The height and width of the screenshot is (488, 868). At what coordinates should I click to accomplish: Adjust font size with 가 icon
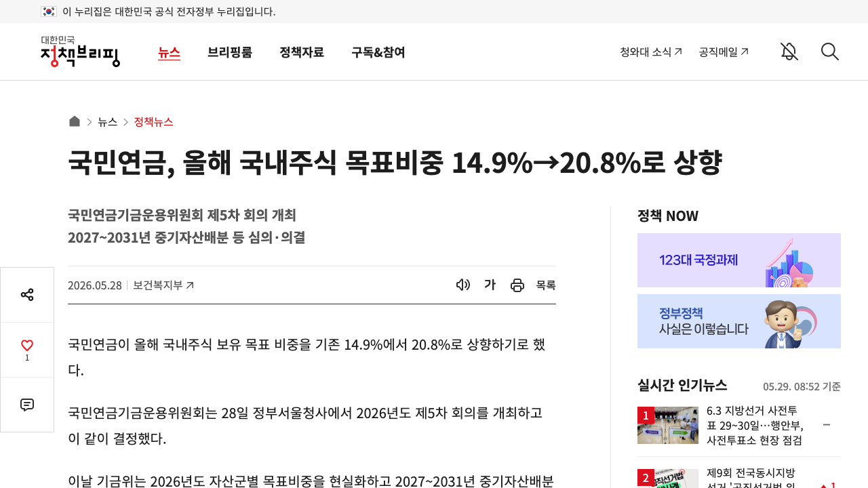(x=490, y=285)
